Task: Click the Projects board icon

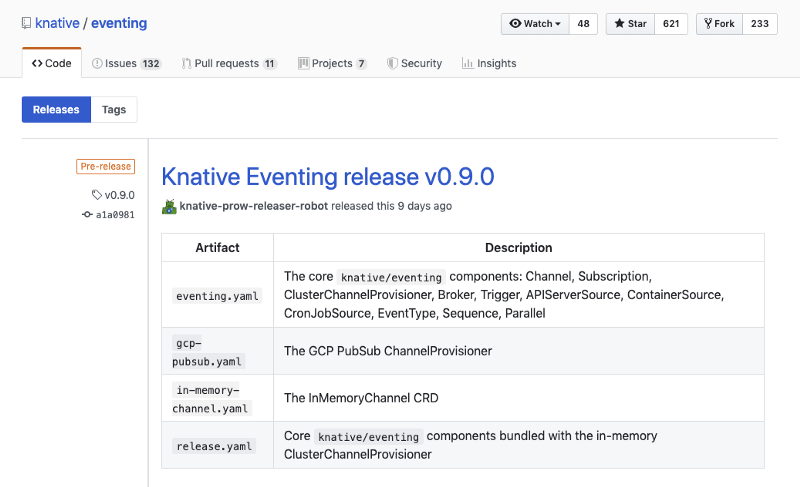Action: pyautogui.click(x=304, y=63)
